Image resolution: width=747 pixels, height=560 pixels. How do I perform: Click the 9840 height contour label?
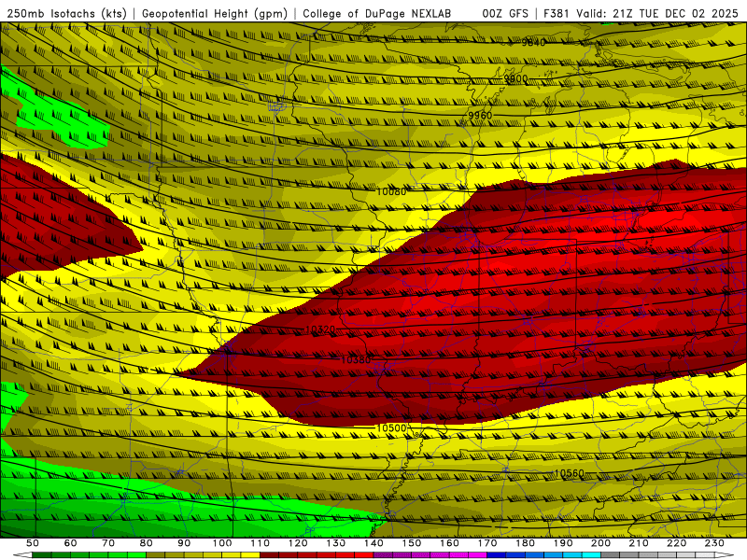(533, 43)
